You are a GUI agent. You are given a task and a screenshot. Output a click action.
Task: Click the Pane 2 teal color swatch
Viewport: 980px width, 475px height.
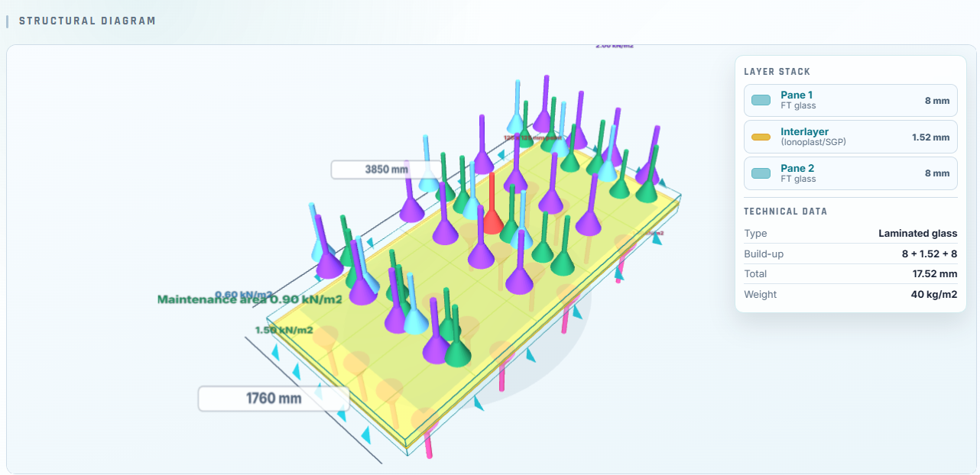pyautogui.click(x=761, y=173)
